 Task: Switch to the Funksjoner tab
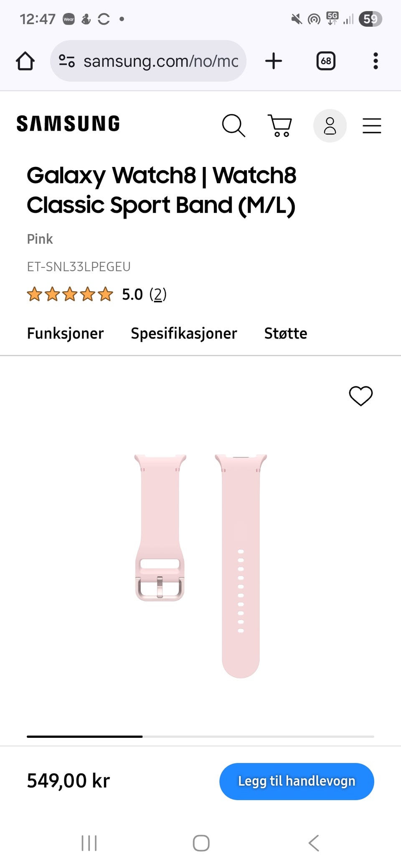[65, 333]
